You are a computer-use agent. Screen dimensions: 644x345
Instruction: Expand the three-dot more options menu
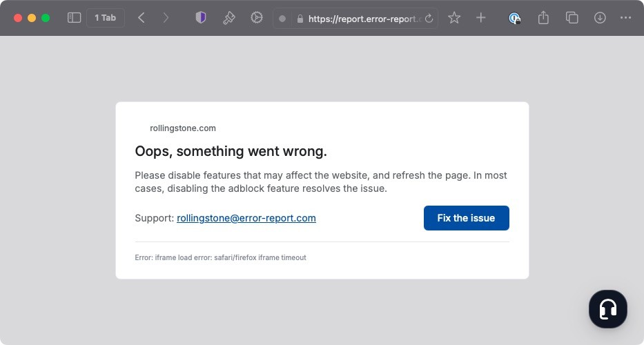tap(625, 18)
